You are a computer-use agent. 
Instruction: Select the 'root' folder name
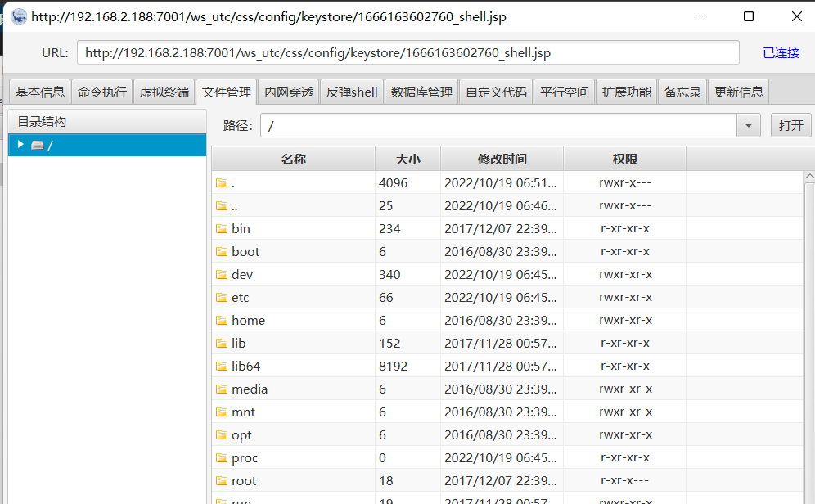(244, 480)
